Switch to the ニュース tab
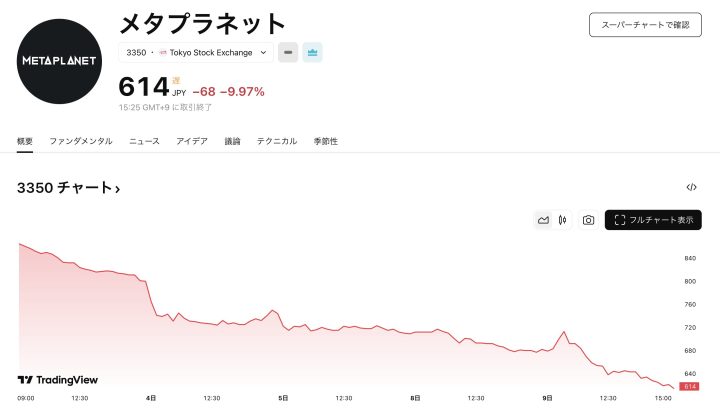 pyautogui.click(x=144, y=142)
